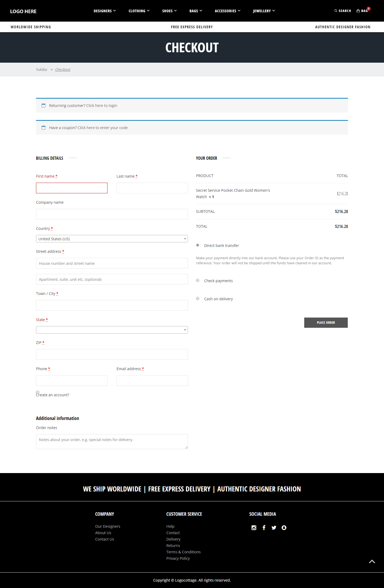384x588 pixels.
Task: Focus the First name input field
Action: tap(72, 188)
